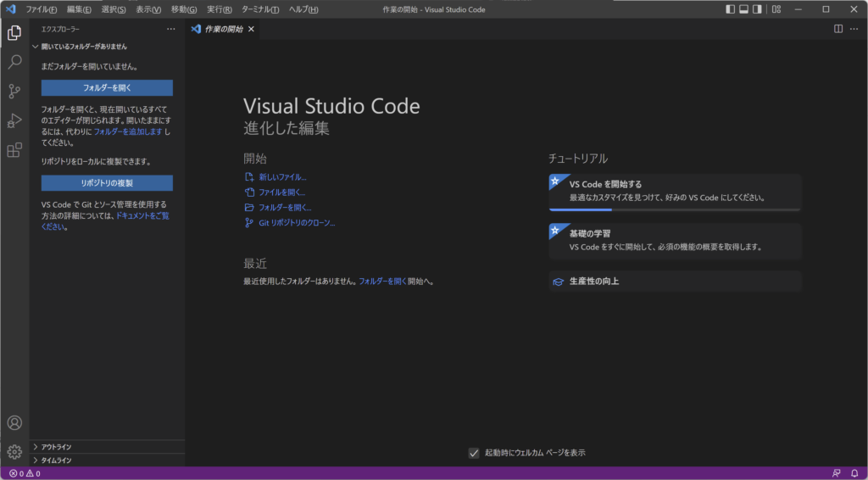Toggle primary side bar layout icon
This screenshot has height=480, width=868.
tap(730, 9)
